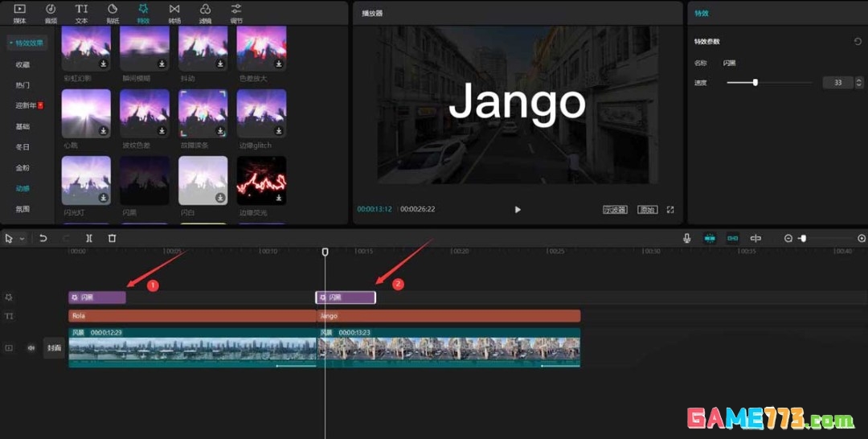Download the 色差放大 effect

279,64
